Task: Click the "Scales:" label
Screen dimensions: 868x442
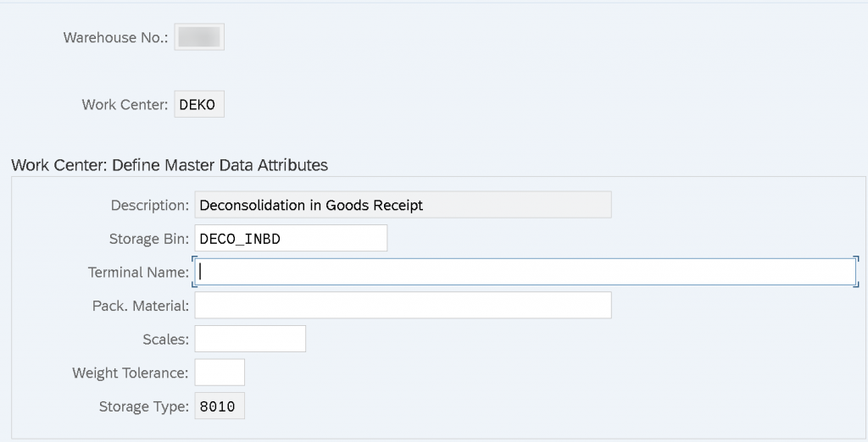Action: point(166,339)
